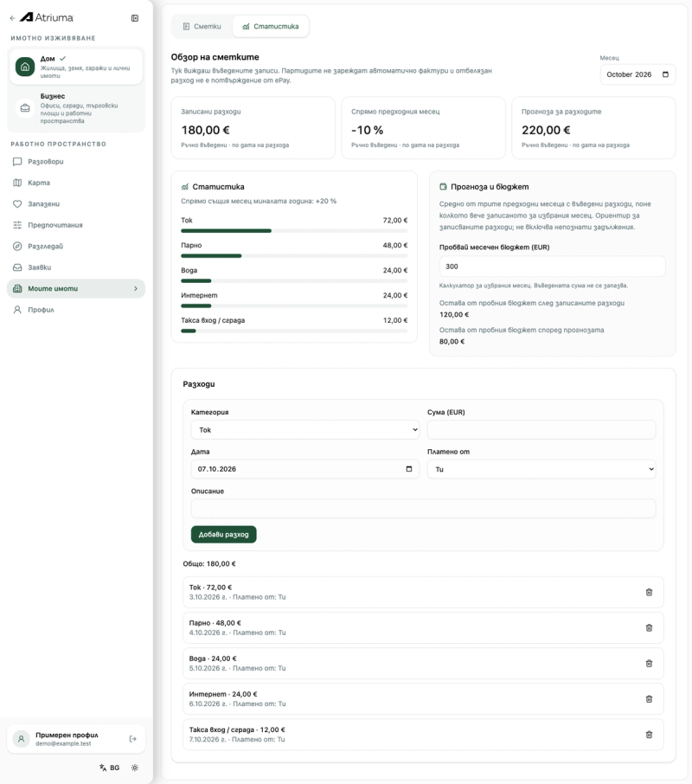Toggle light theme sun icon
Viewport: 692px width, 784px height.
click(135, 768)
